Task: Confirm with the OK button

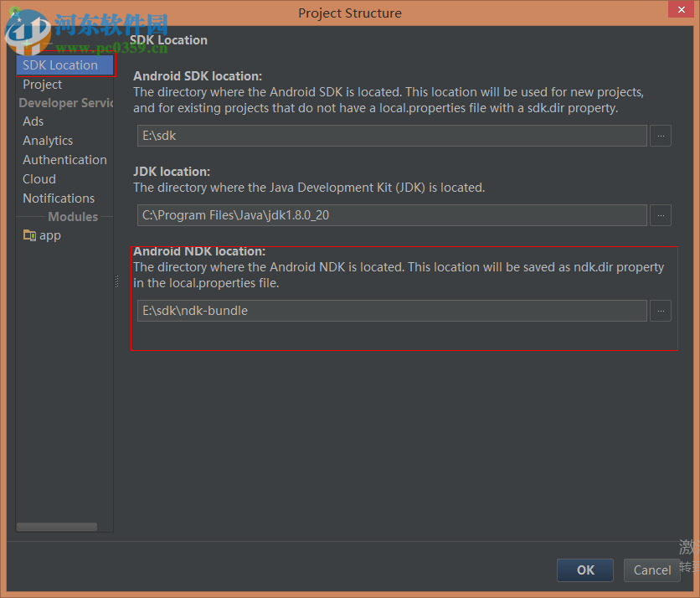Action: tap(585, 570)
